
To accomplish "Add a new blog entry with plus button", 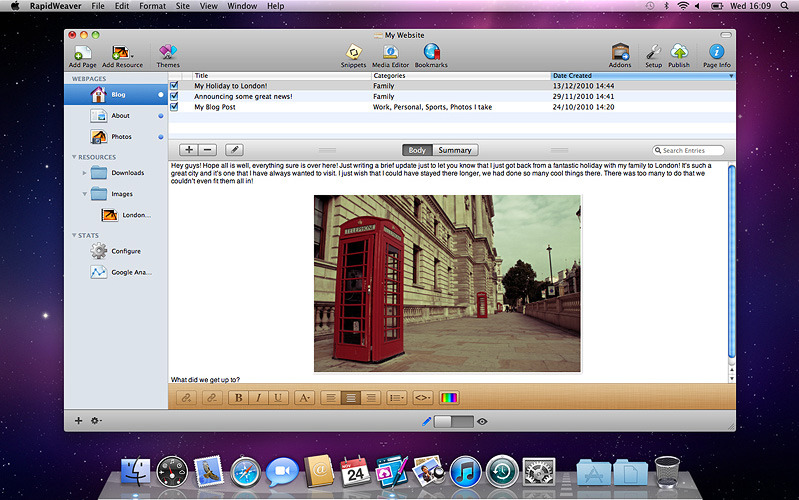I will 189,150.
